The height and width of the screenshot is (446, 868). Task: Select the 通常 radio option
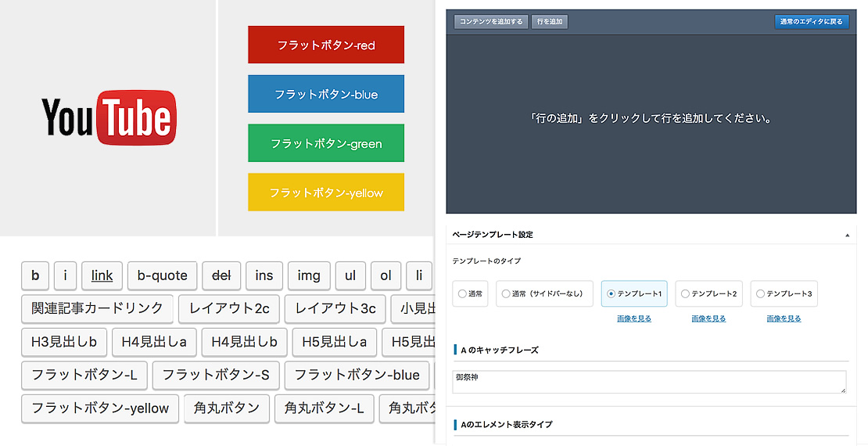(x=470, y=293)
